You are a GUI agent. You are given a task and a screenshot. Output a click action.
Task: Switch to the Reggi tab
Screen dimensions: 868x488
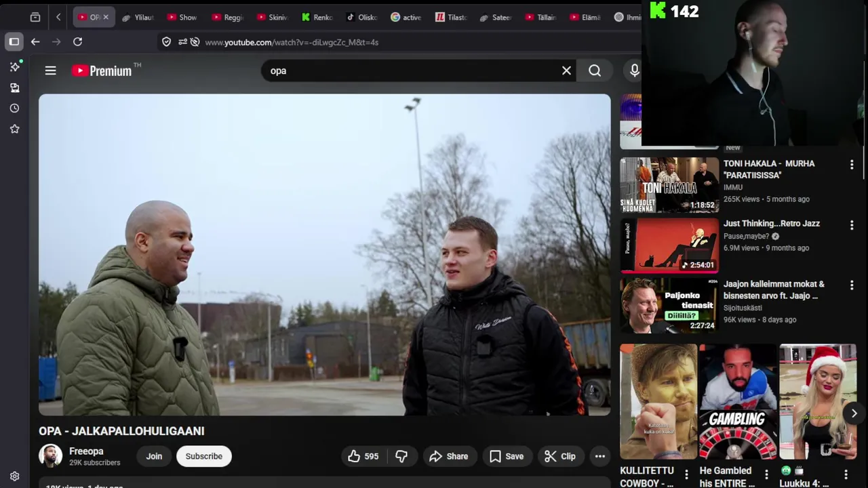(x=227, y=17)
